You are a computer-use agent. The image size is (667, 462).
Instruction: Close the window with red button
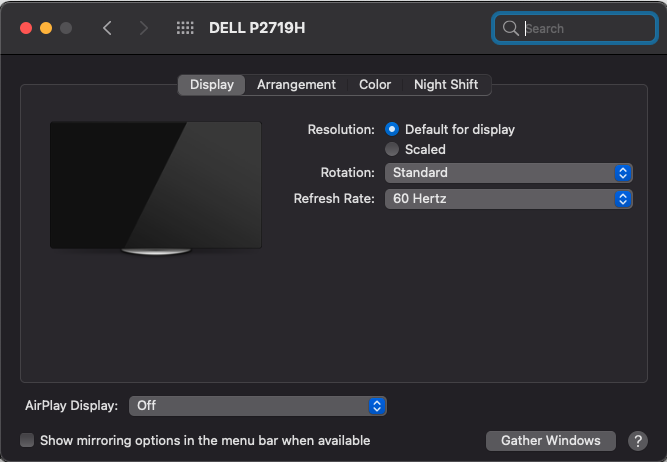pyautogui.click(x=26, y=28)
